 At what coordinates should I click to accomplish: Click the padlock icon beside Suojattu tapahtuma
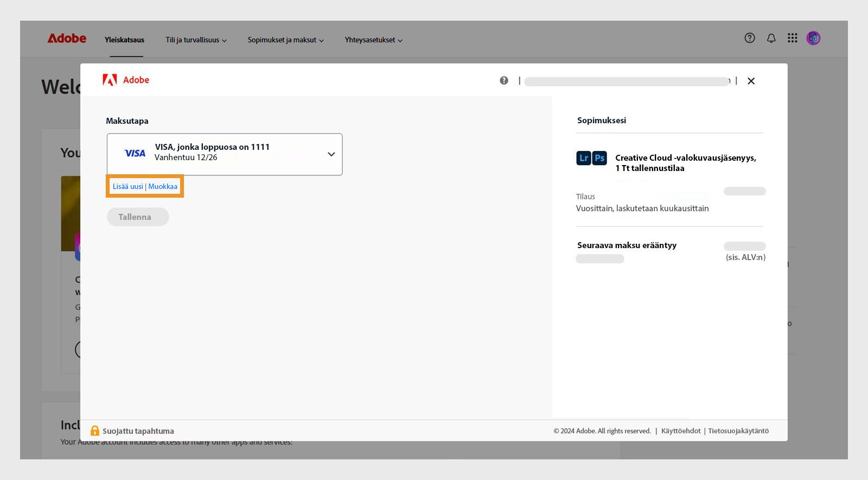(x=95, y=431)
